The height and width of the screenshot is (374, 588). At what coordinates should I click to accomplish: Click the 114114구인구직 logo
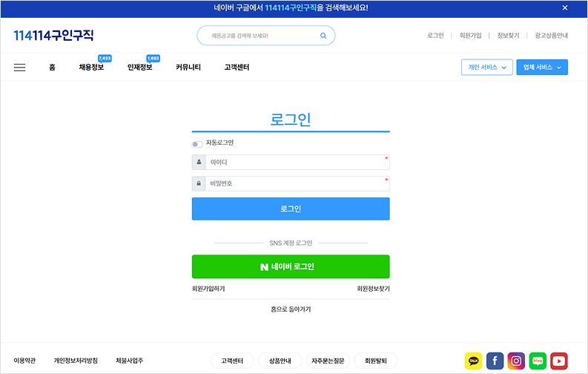coord(53,36)
